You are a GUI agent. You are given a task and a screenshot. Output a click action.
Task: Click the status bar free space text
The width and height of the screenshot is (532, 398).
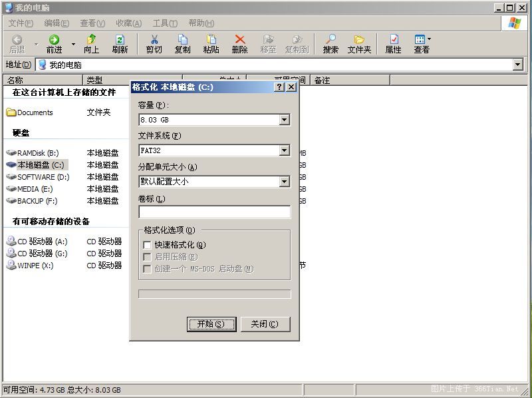[62, 390]
